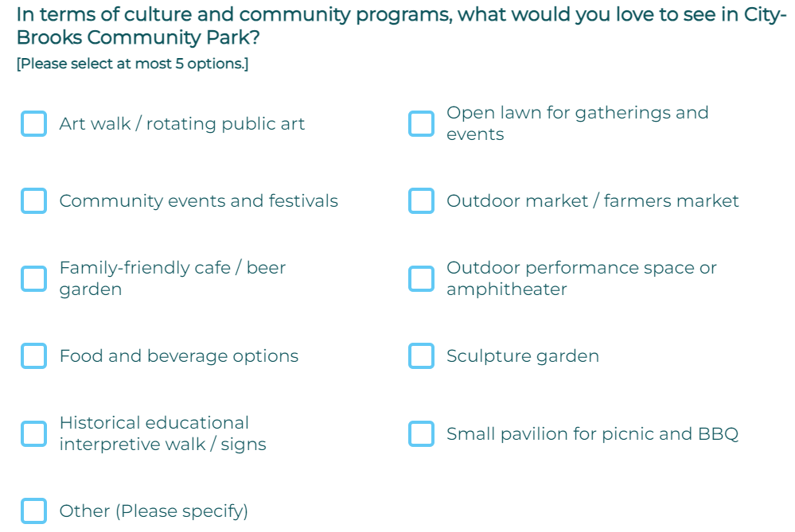The image size is (795, 532).
Task: Enable the Food and beverage options checkbox
Action: click(x=33, y=356)
